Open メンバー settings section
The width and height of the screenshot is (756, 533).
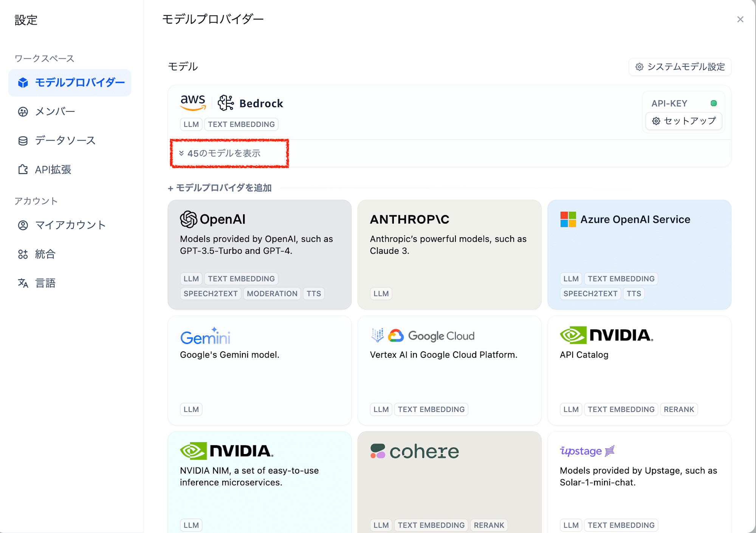(70, 112)
